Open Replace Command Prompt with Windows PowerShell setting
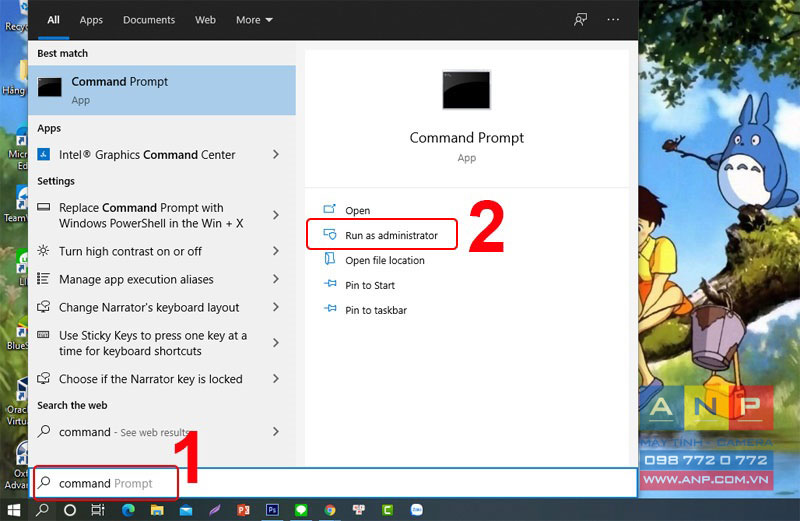 pyautogui.click(x=151, y=215)
